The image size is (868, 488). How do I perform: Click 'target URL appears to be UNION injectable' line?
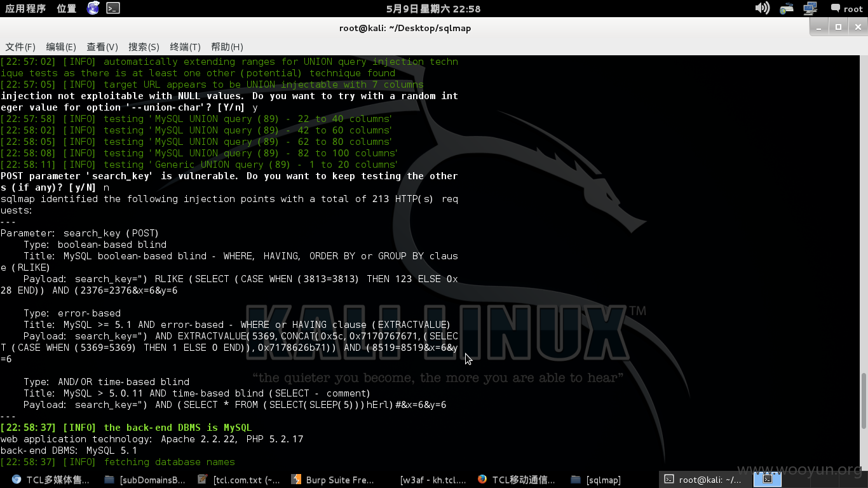point(212,85)
